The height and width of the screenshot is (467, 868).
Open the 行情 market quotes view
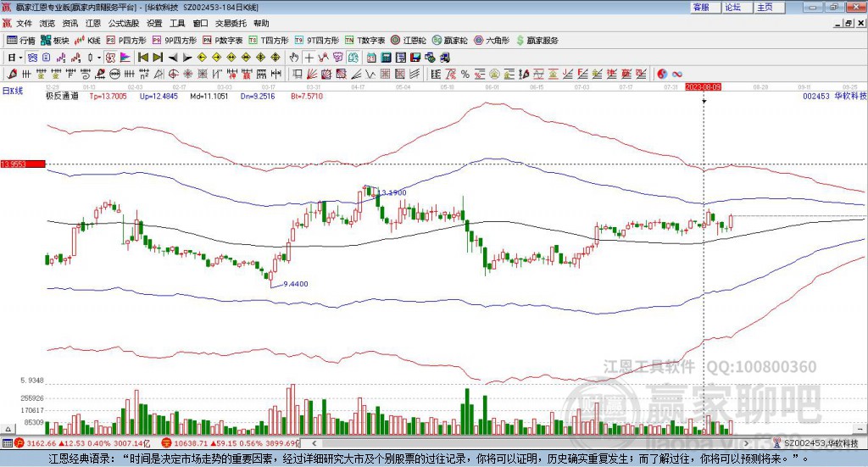point(22,40)
